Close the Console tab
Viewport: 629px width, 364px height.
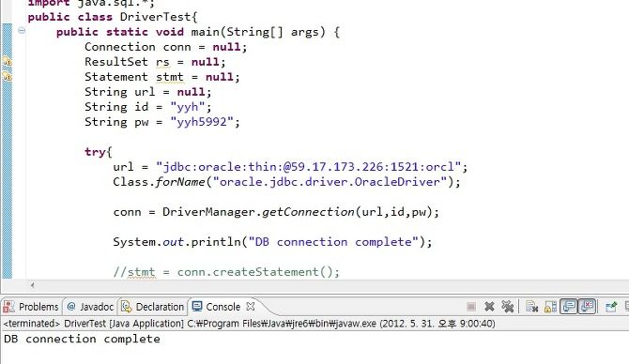point(251,306)
